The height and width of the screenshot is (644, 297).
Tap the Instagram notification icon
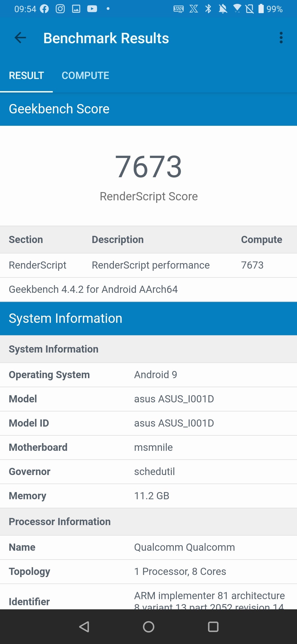[x=60, y=9]
